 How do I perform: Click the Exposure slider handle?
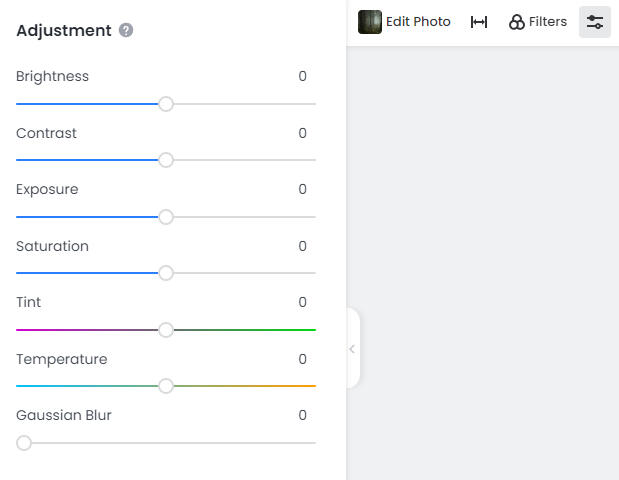tap(166, 217)
